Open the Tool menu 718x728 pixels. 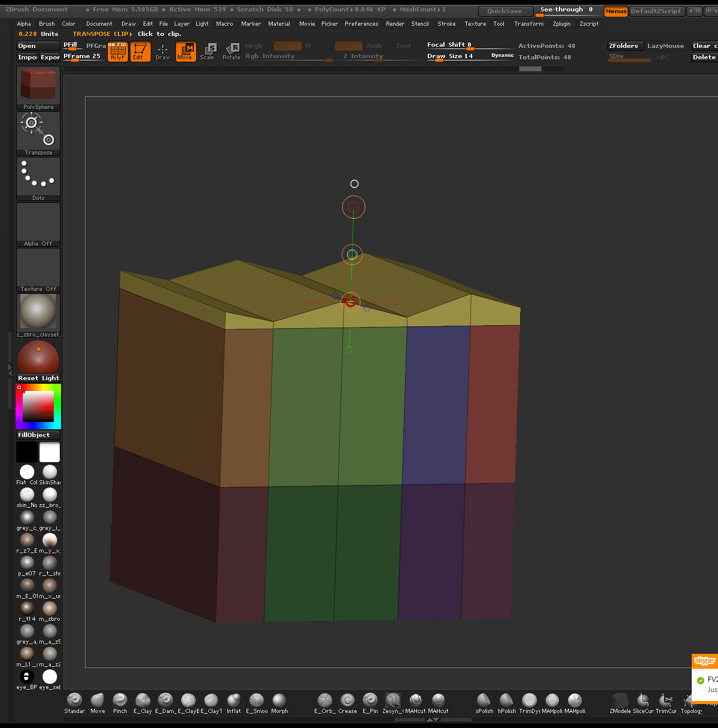click(x=499, y=24)
